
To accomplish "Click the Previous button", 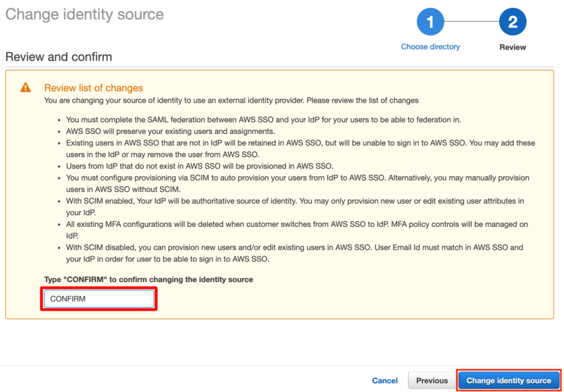I will [x=432, y=380].
